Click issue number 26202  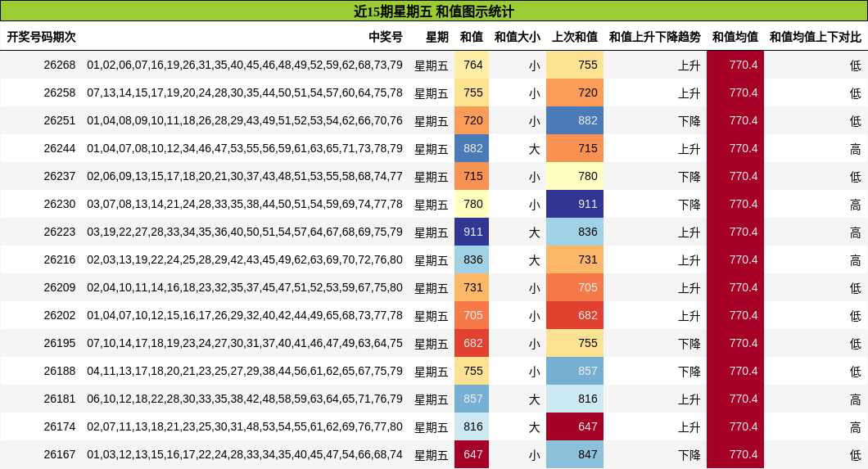coord(60,315)
